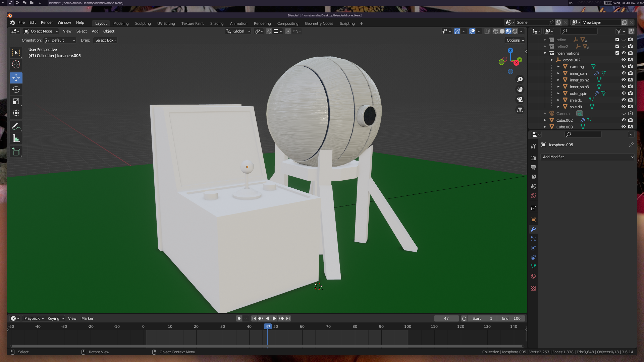Switch to the Shading workspace tab
This screenshot has height=362, width=644.
coord(217,23)
